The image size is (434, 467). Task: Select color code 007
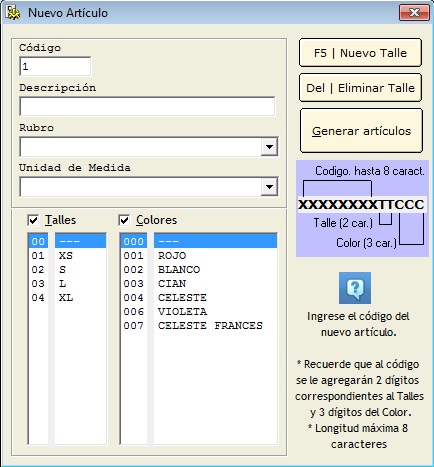pos(133,325)
